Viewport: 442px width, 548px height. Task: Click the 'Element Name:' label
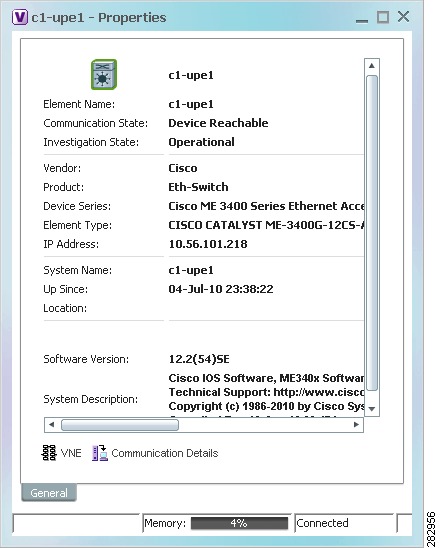point(79,104)
